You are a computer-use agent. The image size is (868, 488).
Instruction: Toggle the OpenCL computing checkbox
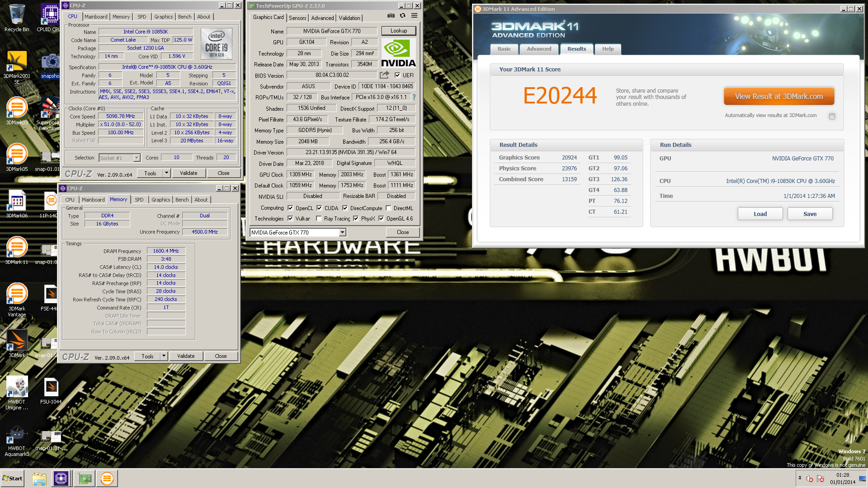click(290, 208)
